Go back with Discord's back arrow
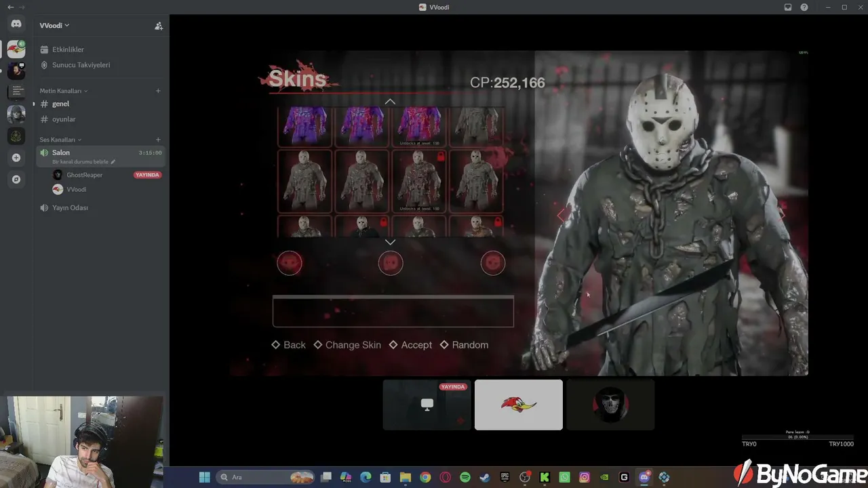This screenshot has width=868, height=488. (10, 7)
